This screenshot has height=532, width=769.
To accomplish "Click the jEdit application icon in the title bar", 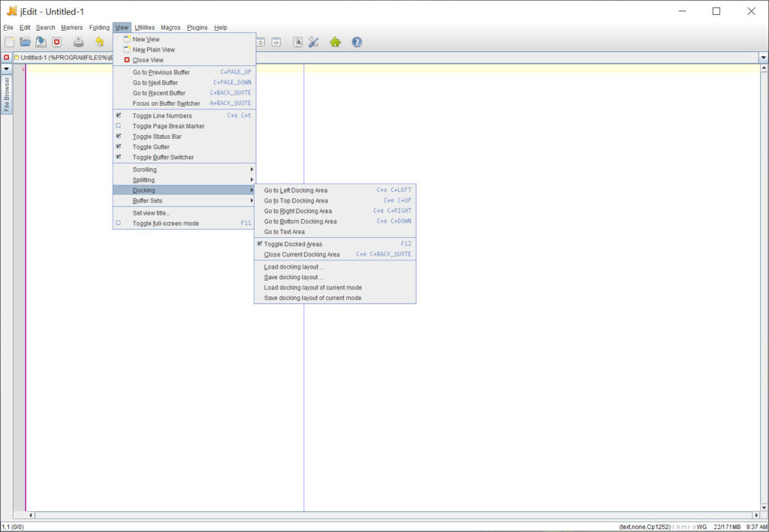I will 12,11.
